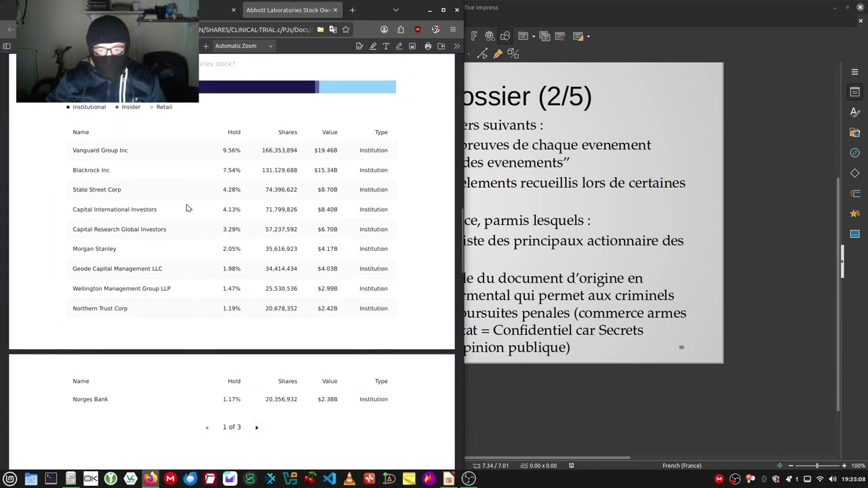Open folder icon in Firefox address bar
Viewport: 868px width, 488px height.
[320, 30]
